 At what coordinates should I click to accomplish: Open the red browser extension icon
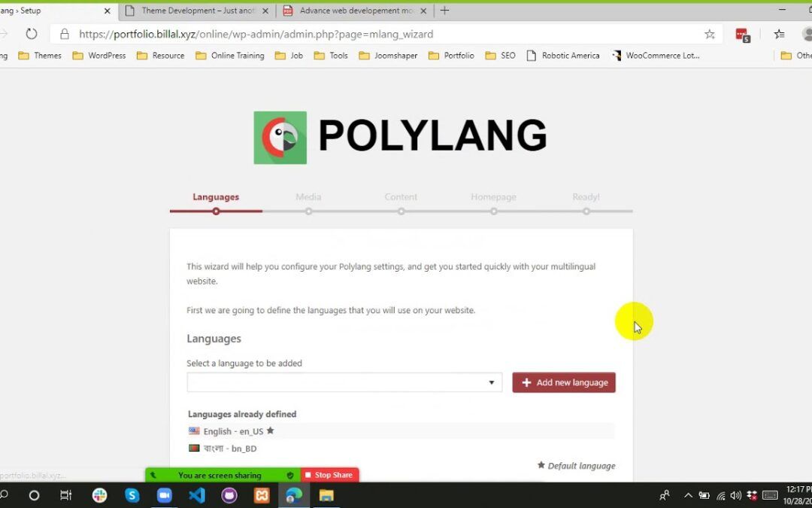742,35
